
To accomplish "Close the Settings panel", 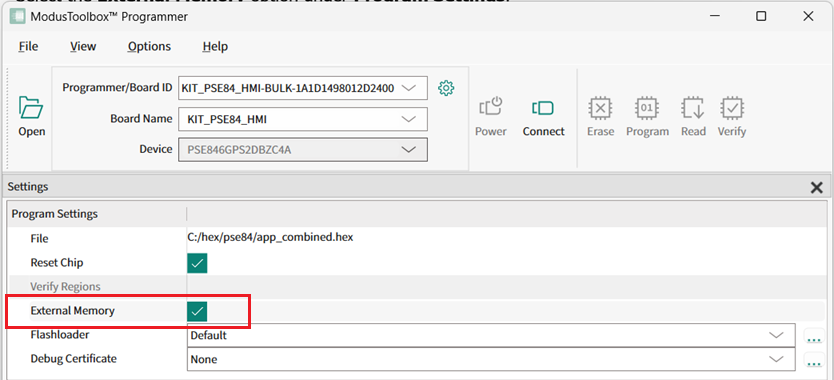I will coord(816,187).
